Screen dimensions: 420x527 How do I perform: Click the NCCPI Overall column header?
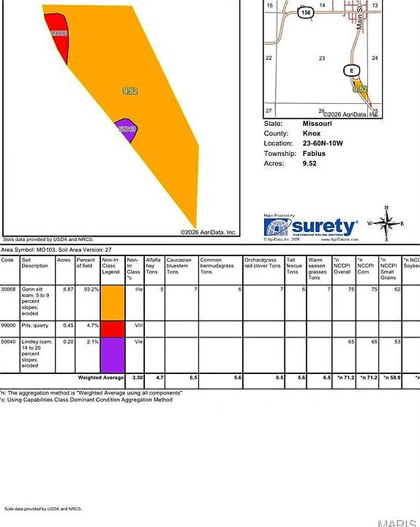(x=342, y=266)
